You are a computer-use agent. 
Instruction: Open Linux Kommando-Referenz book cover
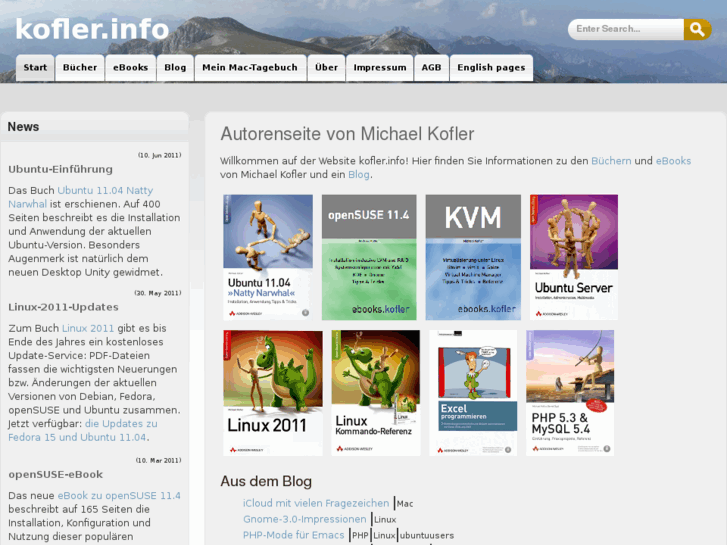point(376,393)
